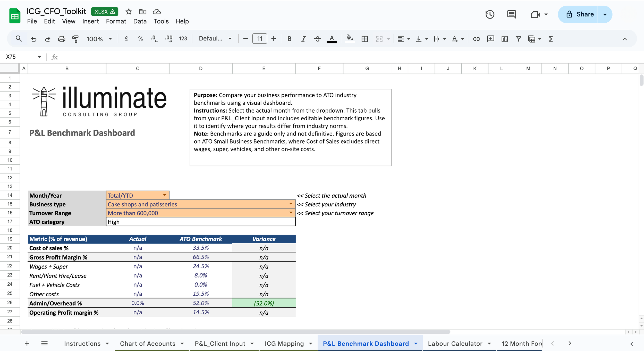Open the comments panel icon
This screenshot has width=644, height=351.
pos(511,14)
